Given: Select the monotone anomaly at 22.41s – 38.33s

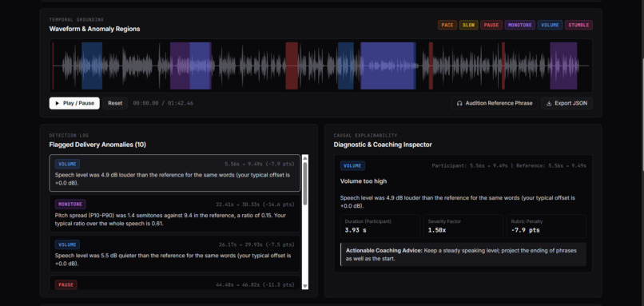Looking at the screenshot, I should click(175, 213).
